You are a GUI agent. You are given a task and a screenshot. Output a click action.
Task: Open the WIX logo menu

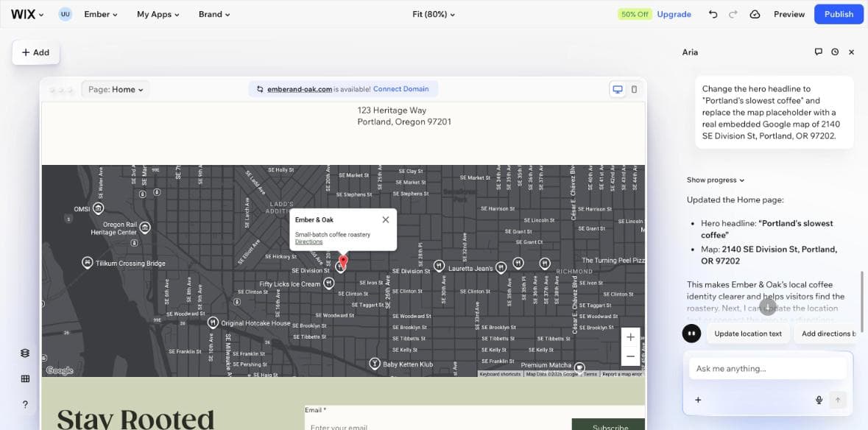(x=27, y=15)
